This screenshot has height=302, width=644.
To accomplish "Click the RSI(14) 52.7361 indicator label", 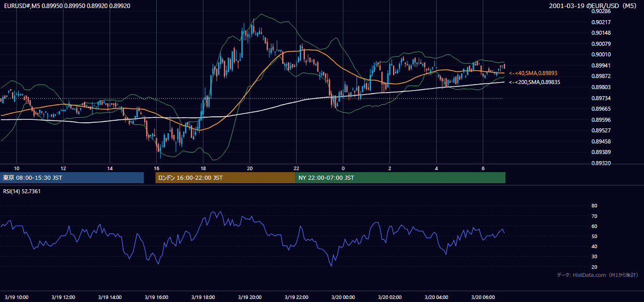I will (x=22, y=191).
